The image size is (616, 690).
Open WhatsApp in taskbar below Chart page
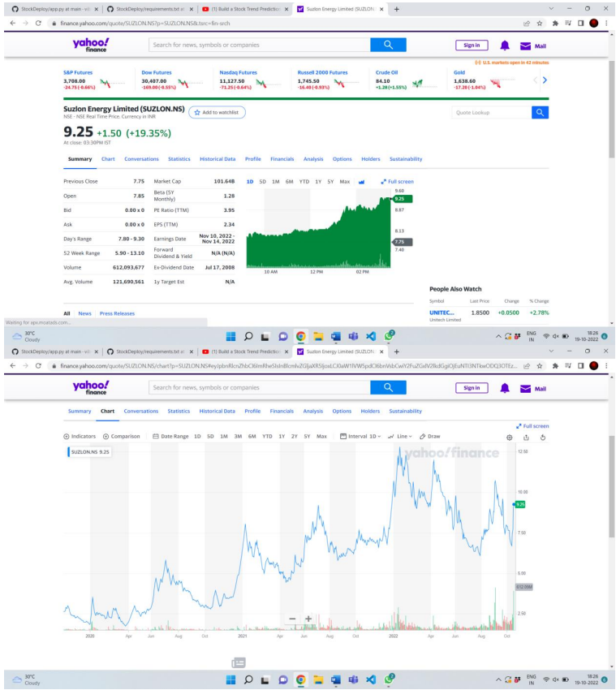coord(389,679)
